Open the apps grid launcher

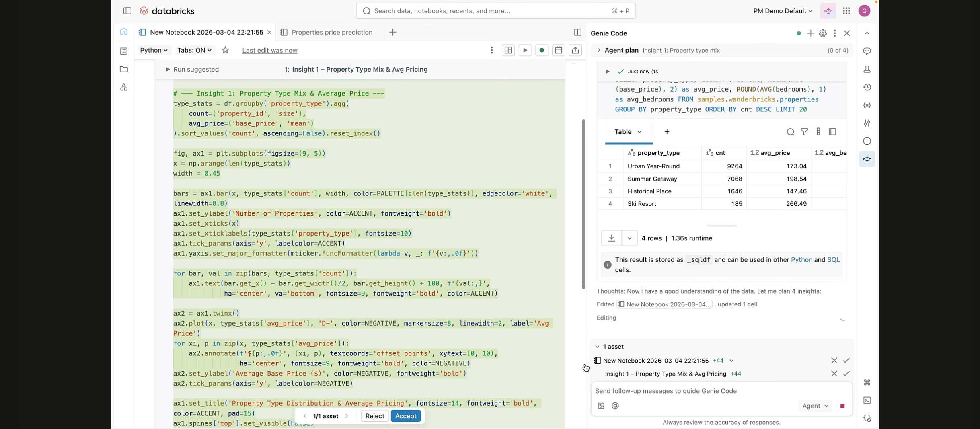[846, 11]
